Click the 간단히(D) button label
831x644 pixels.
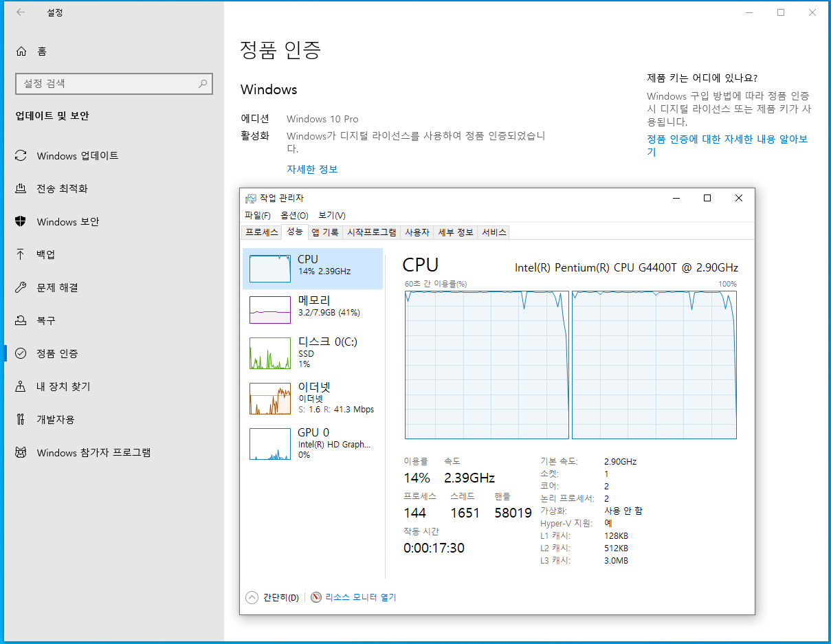pyautogui.click(x=281, y=597)
